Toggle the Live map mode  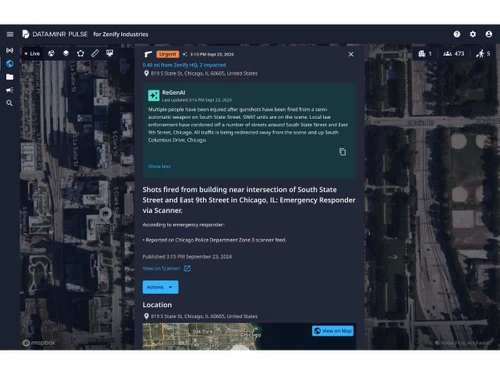pos(32,53)
